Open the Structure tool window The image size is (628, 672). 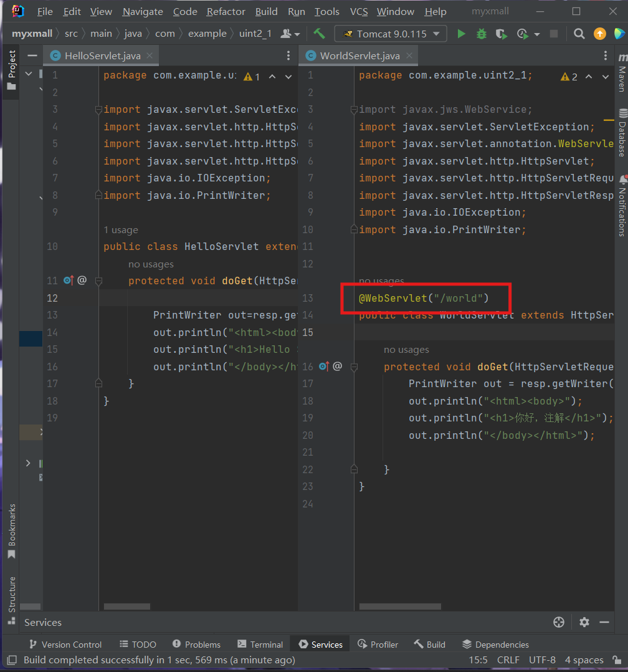(12, 600)
